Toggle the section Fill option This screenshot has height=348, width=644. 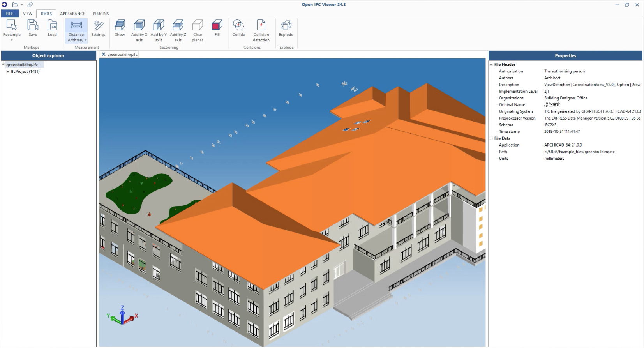point(217,26)
